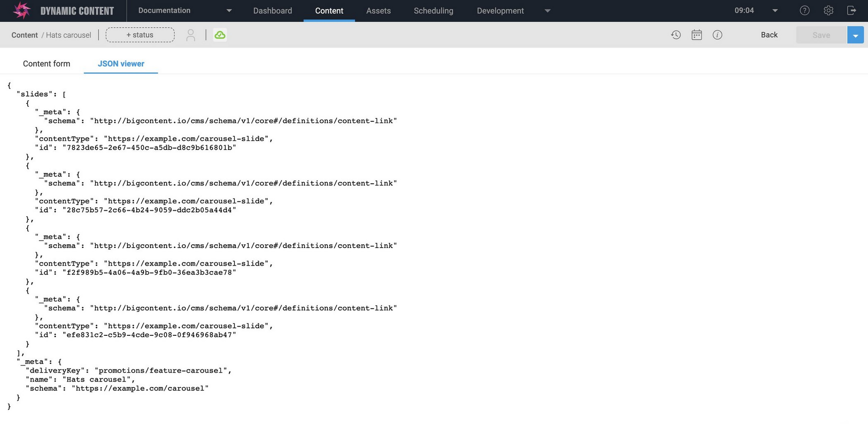Expand the Development menu arrow

(x=548, y=11)
